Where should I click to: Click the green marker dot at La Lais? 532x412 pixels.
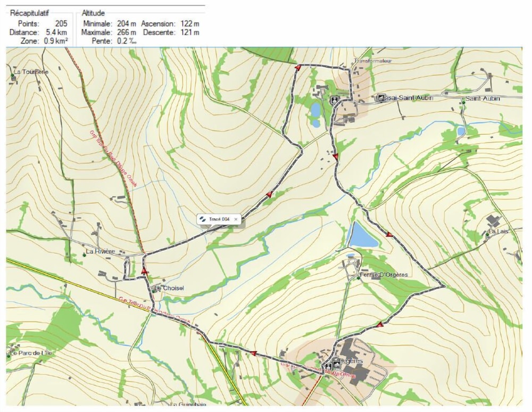(487, 234)
